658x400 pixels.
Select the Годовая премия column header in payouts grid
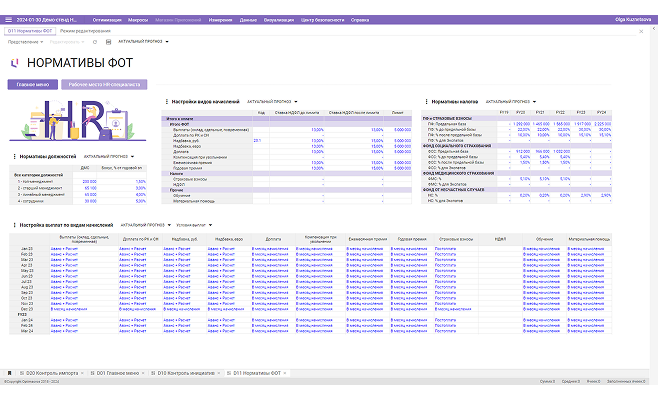(x=412, y=239)
